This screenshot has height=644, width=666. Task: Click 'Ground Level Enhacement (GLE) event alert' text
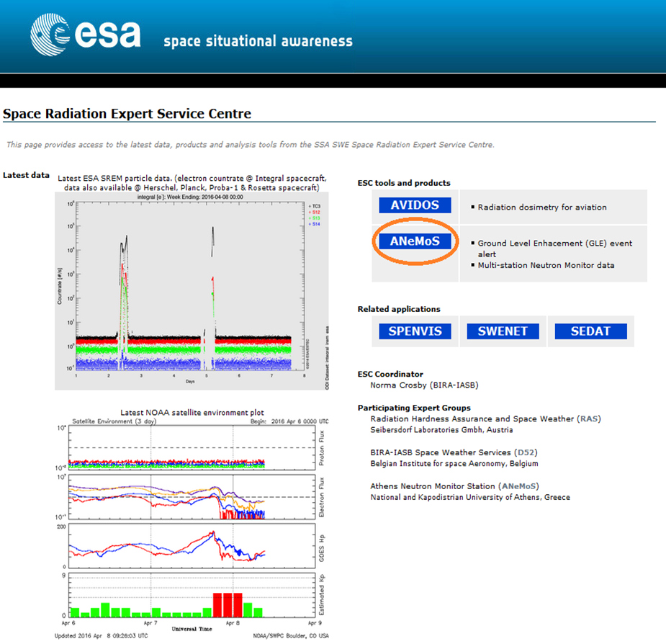pos(554,243)
